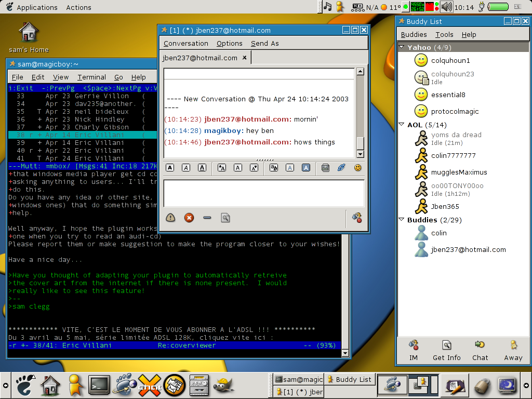Toggle italic text formatting in conversation
The width and height of the screenshot is (532, 399).
186,168
